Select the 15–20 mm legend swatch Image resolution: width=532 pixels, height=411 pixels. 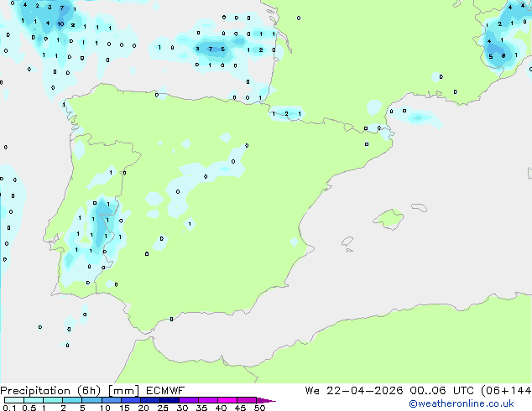(x=131, y=400)
